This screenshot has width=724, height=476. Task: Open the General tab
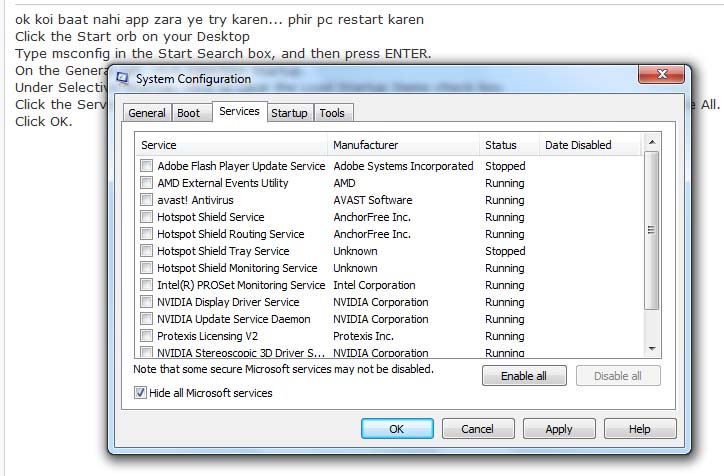147,113
